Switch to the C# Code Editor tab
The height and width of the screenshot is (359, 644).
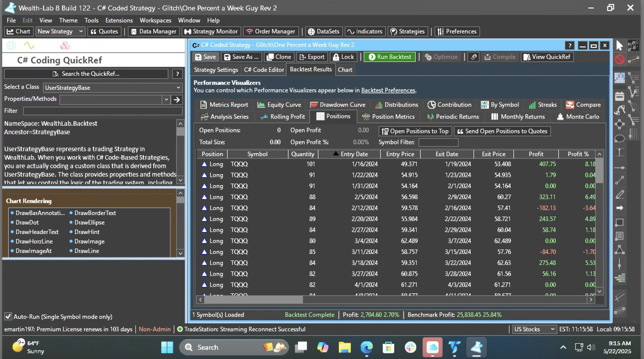[x=264, y=69]
